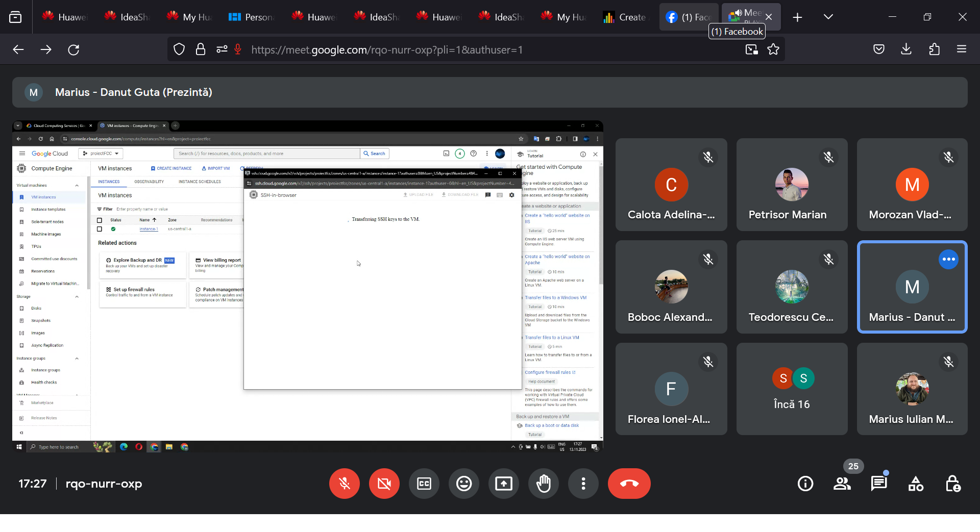The image size is (980, 532).
Task: Turn on the camera
Action: pos(384,484)
